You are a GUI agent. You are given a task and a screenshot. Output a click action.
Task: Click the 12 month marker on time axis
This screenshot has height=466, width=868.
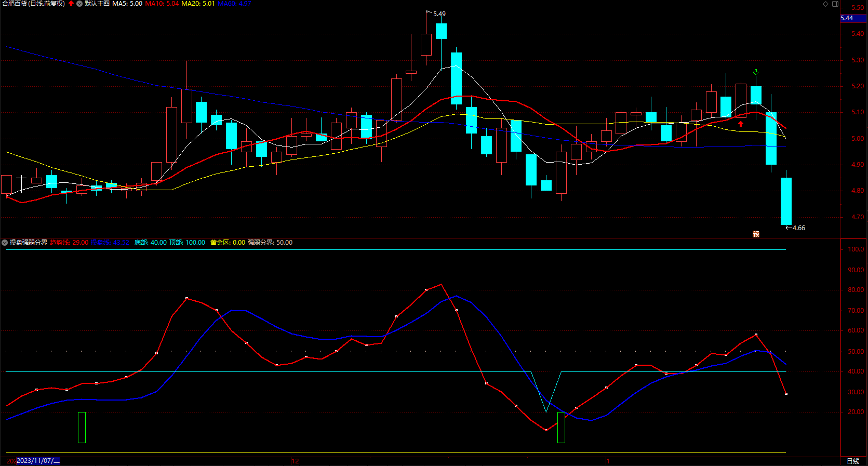pos(295,461)
